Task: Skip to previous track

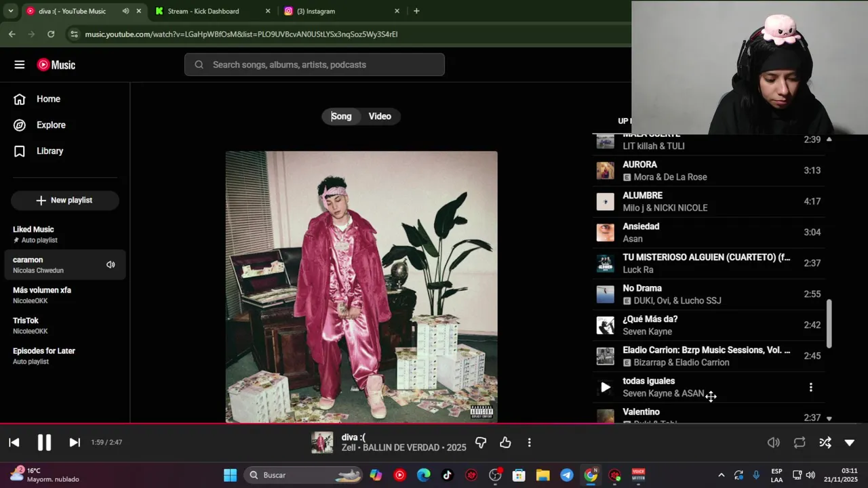Action: pos(14,443)
